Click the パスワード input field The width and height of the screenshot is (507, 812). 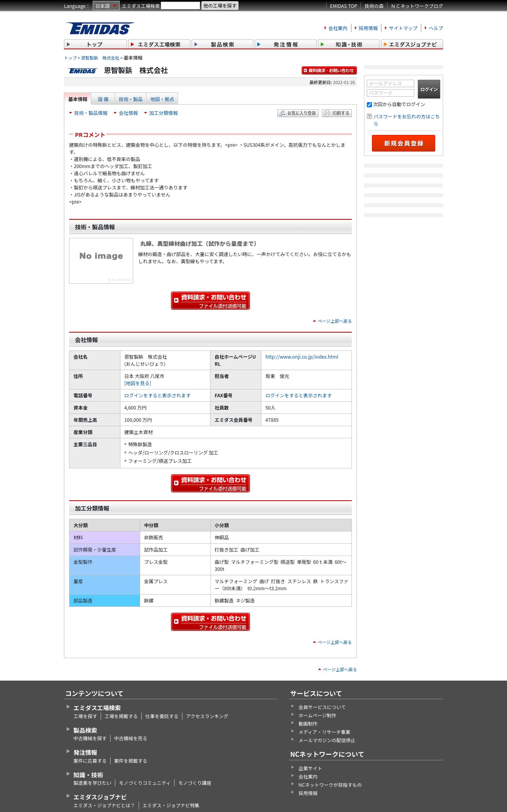[390, 93]
